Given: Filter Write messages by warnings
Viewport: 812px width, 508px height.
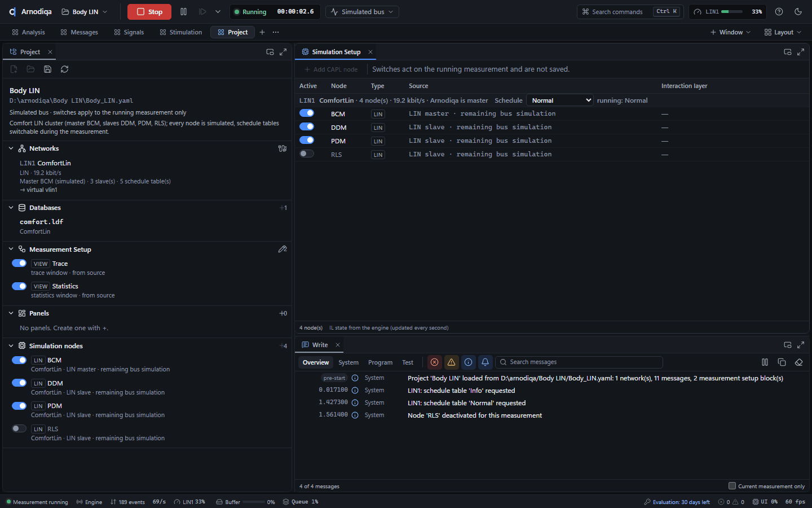Looking at the screenshot, I should [451, 362].
